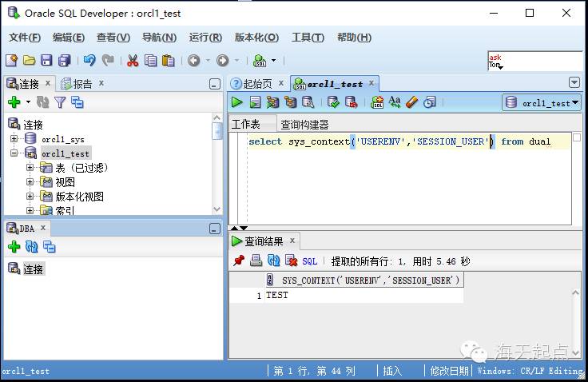
Task: Expand the orcl1_sys connection node
Action: coord(14,139)
